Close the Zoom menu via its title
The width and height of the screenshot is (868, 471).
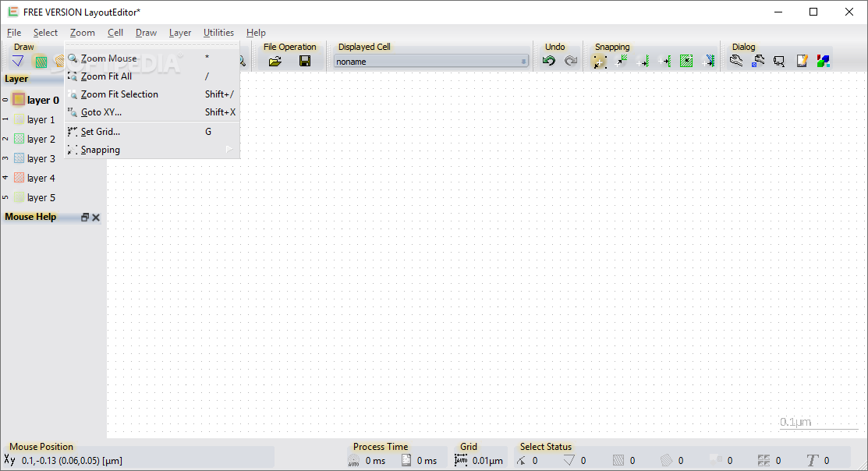pyautogui.click(x=83, y=33)
